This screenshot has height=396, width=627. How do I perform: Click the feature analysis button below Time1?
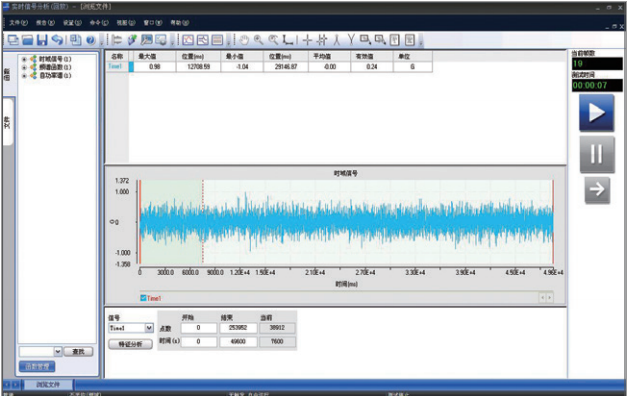(130, 344)
